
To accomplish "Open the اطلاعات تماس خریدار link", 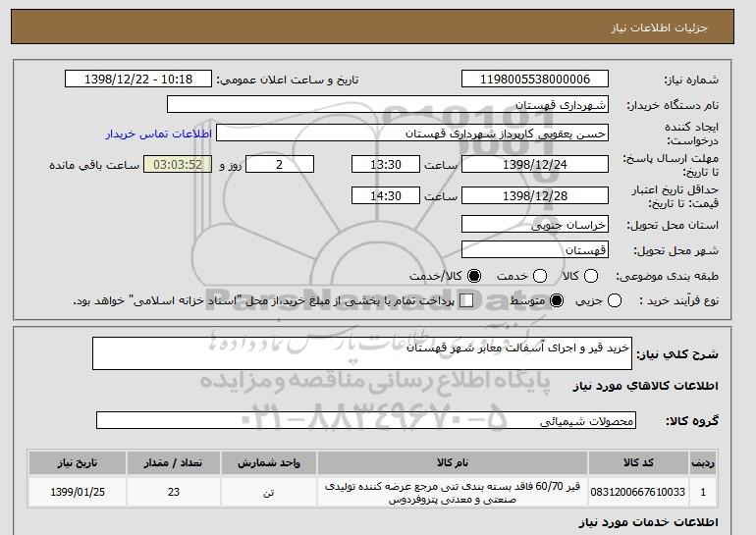I will (x=159, y=134).
